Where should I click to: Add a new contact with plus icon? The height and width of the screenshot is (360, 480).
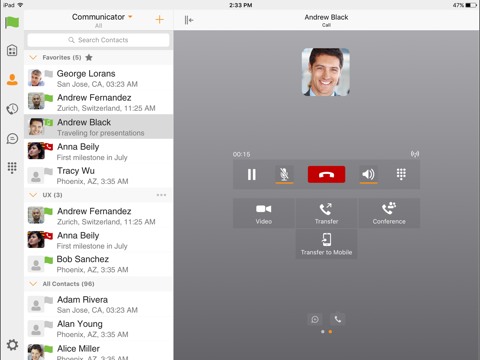[160, 20]
